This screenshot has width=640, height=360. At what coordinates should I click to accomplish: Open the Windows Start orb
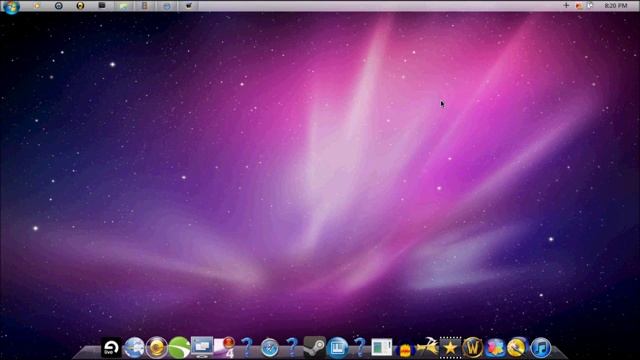(x=11, y=7)
